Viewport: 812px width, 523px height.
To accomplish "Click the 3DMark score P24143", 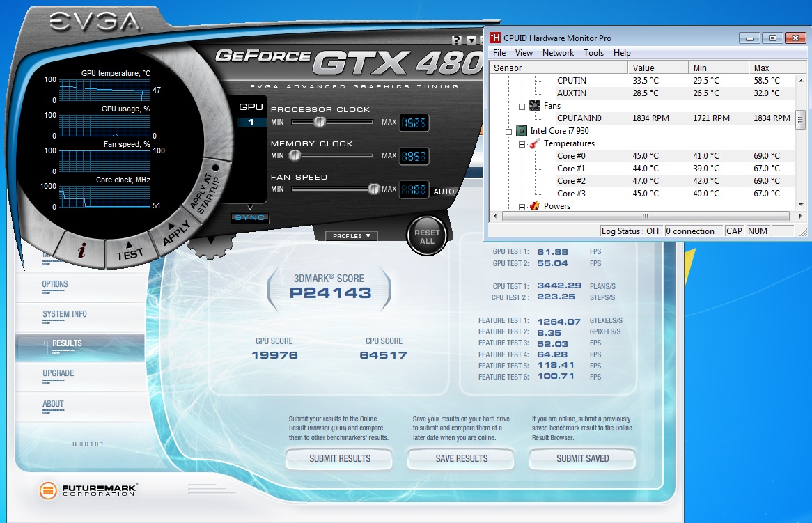I will coord(330,293).
